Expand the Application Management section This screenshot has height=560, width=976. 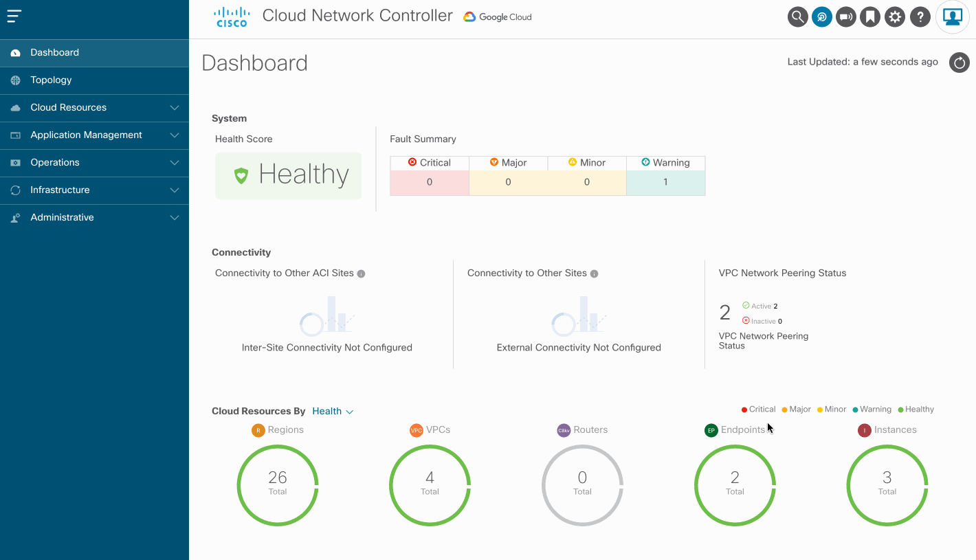click(94, 135)
